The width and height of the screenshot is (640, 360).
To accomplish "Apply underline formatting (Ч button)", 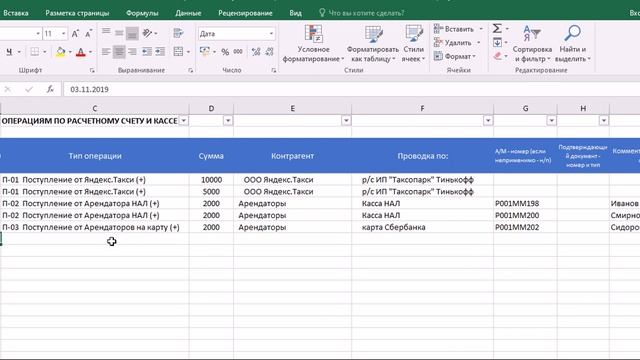I will pyautogui.click(x=9, y=52).
